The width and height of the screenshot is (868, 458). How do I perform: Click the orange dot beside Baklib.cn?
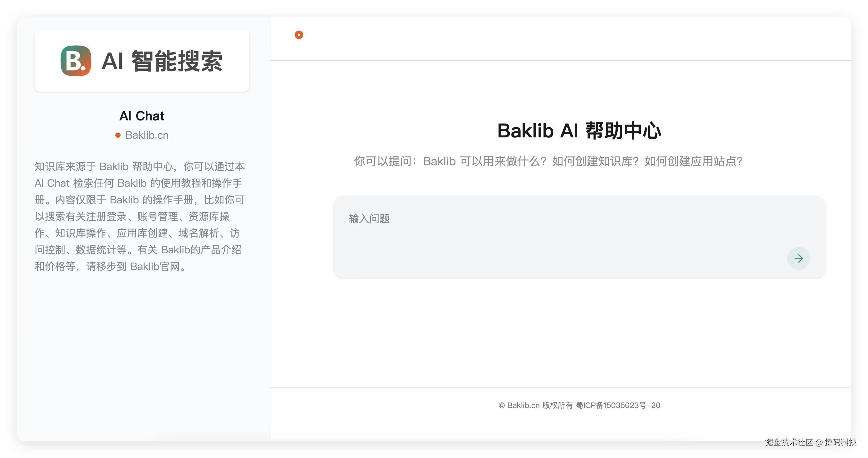pyautogui.click(x=118, y=135)
